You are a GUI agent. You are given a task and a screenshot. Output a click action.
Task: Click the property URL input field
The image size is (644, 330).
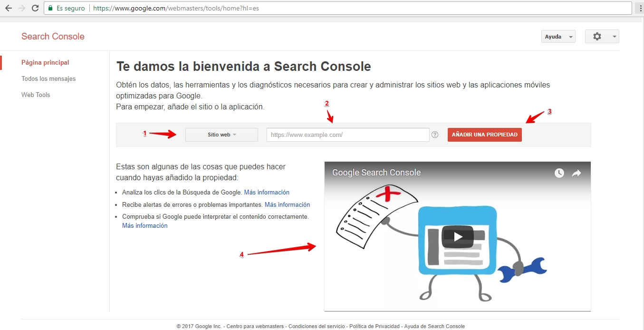coord(348,135)
